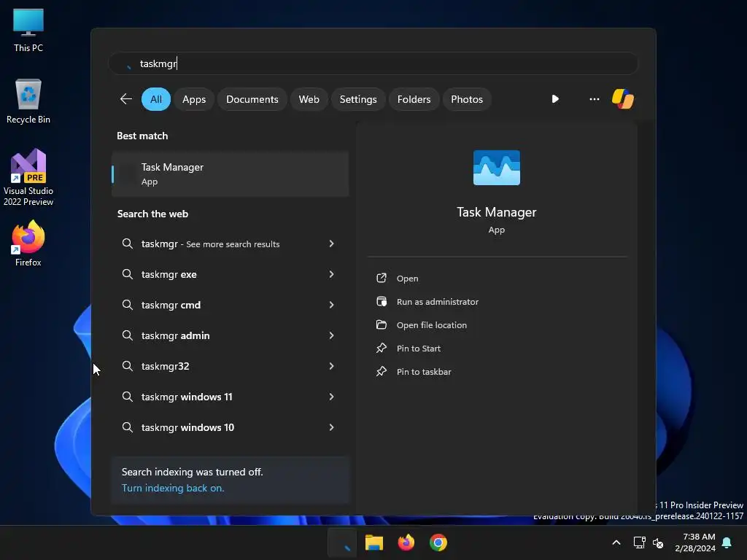The height and width of the screenshot is (560, 747).
Task: Click the network display tray icon
Action: coord(639,542)
